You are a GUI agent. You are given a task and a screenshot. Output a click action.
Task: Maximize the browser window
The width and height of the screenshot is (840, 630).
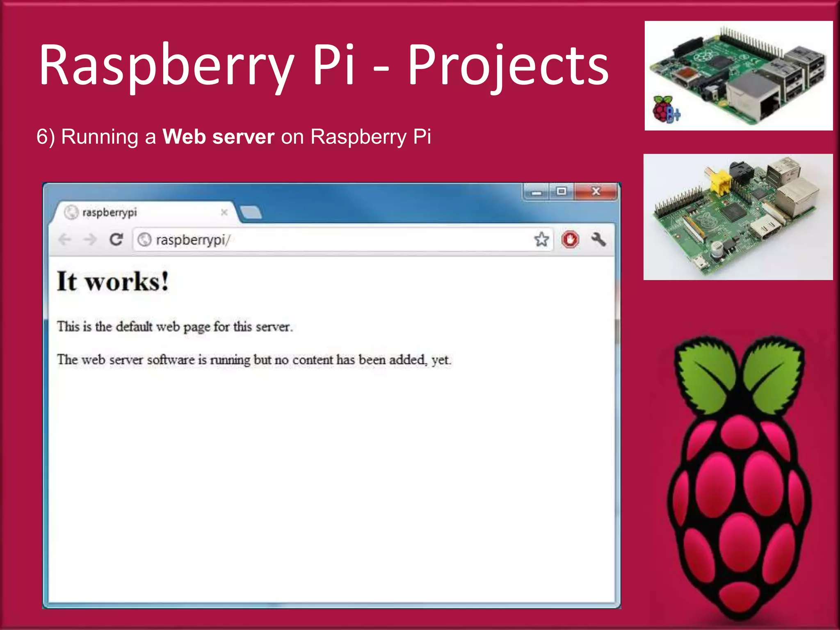pyautogui.click(x=562, y=192)
